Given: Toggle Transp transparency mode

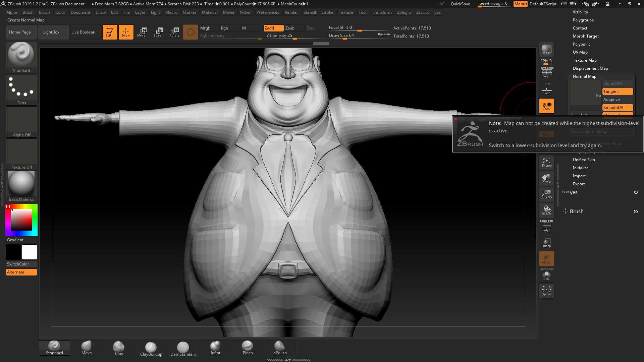Looking at the screenshot, I should tap(546, 243).
